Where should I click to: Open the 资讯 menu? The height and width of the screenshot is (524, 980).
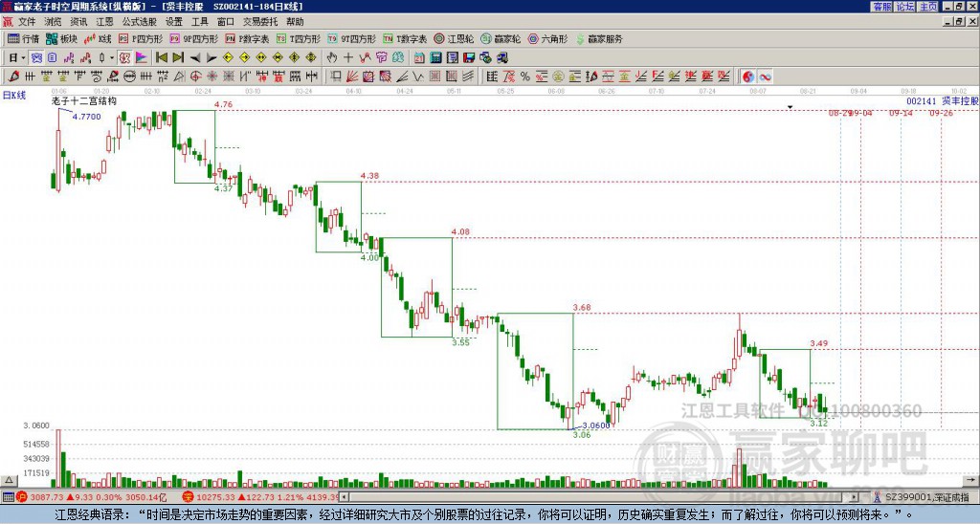pos(78,22)
